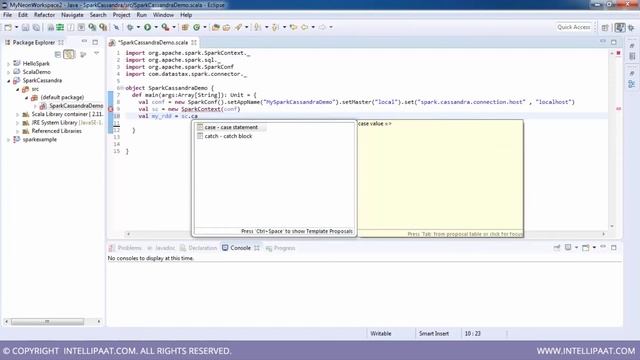640x360 pixels.
Task: Click the green Run button icon
Action: pyautogui.click(x=147, y=27)
